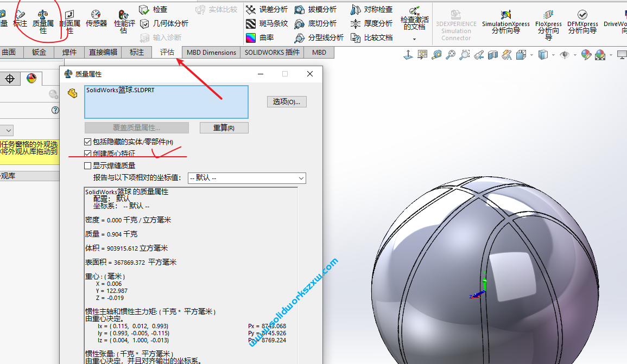The width and height of the screenshot is (627, 364).
Task: Open the 选项(O) dialog
Action: (287, 101)
